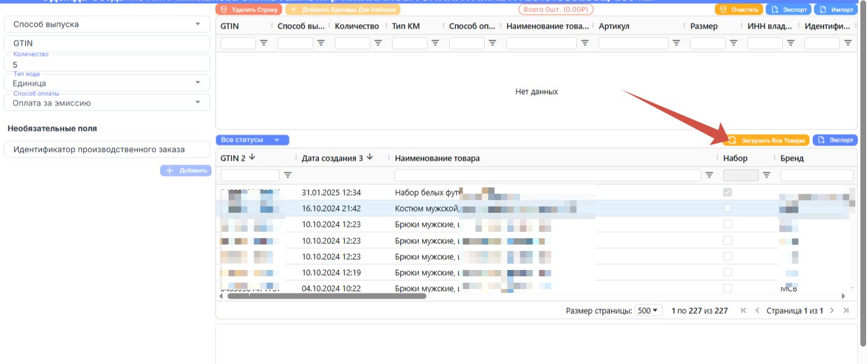Focus Идентификатор производственного заказа field

(x=107, y=149)
